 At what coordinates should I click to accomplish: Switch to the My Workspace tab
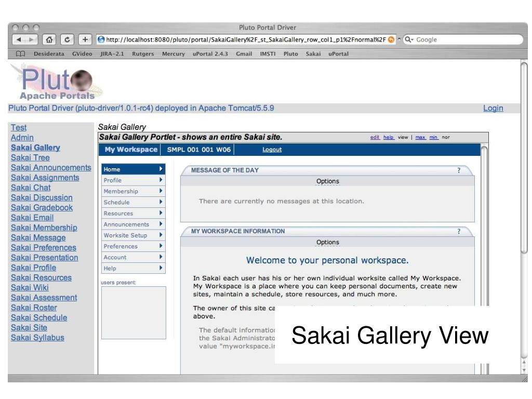tap(130, 150)
